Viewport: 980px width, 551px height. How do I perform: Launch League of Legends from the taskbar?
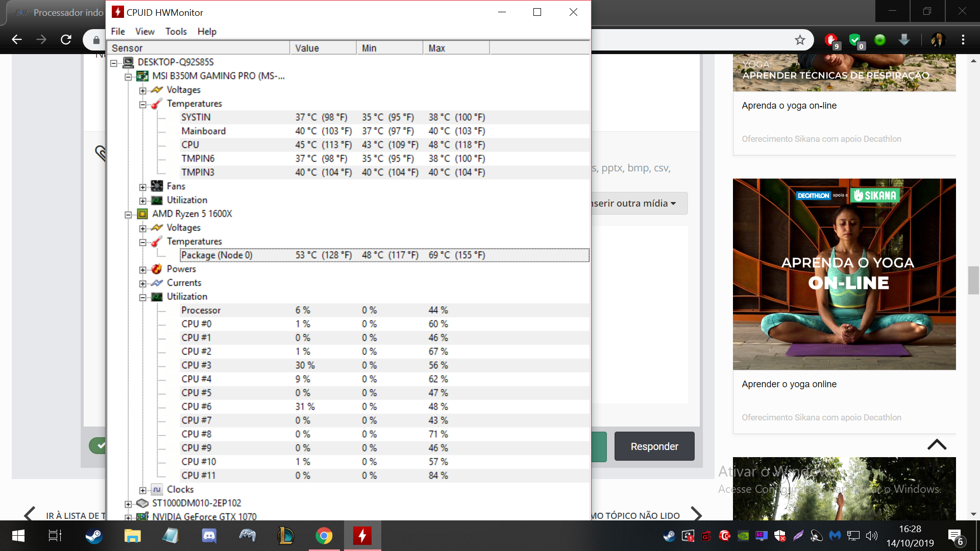(286, 536)
